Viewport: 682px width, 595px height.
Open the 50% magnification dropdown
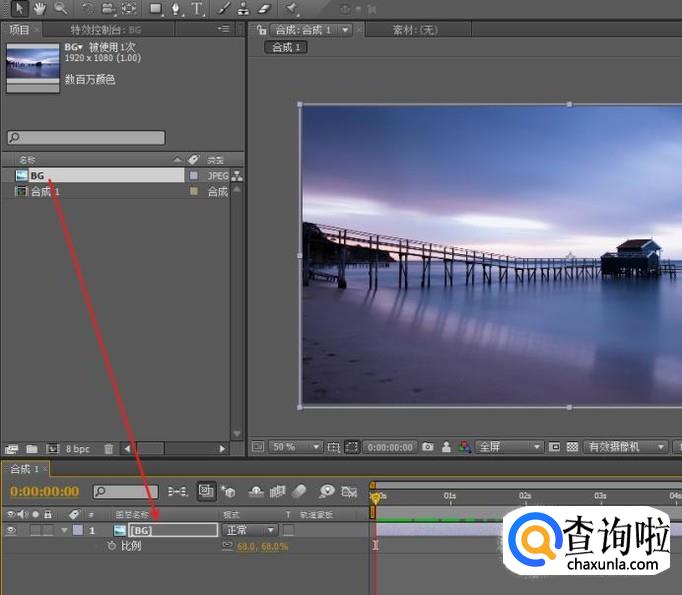click(296, 447)
